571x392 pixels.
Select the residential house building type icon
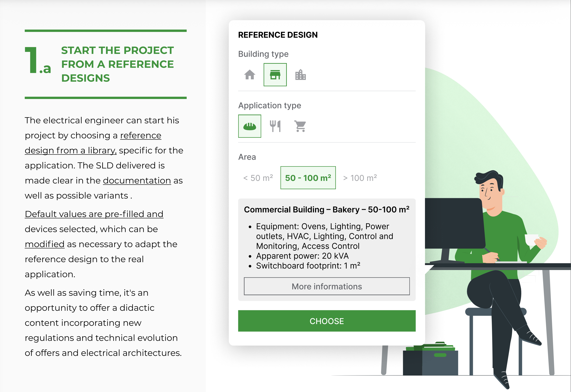pyautogui.click(x=250, y=75)
